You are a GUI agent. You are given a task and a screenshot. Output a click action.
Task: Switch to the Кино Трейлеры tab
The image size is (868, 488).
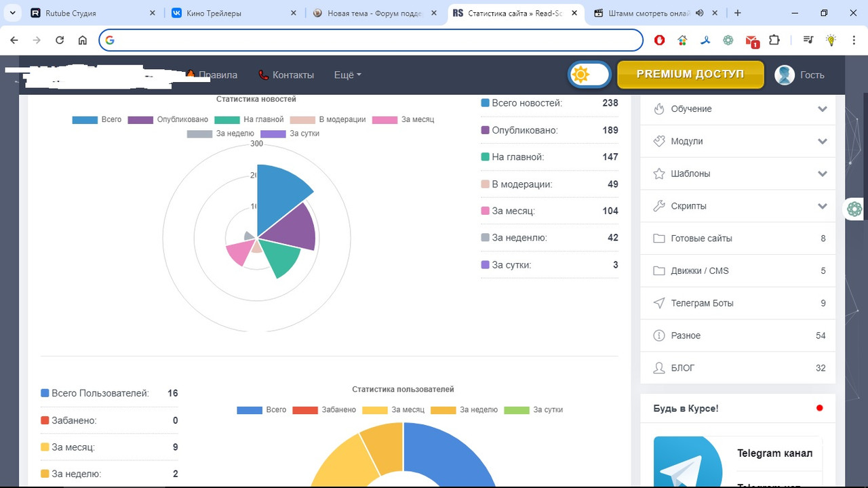tap(233, 13)
